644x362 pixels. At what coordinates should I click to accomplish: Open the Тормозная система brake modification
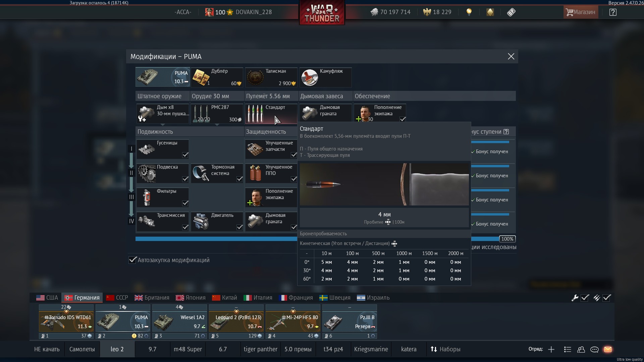click(x=217, y=173)
